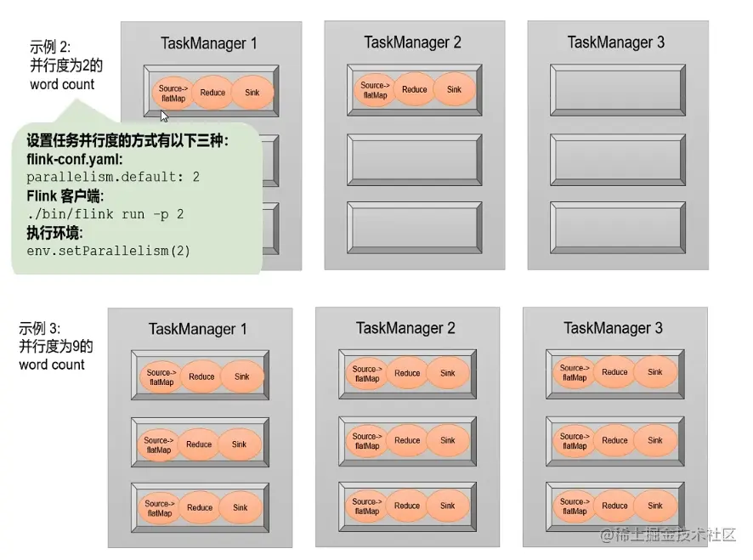Click Sink in middle slot, example 3 TaskManager 1

coord(239,444)
